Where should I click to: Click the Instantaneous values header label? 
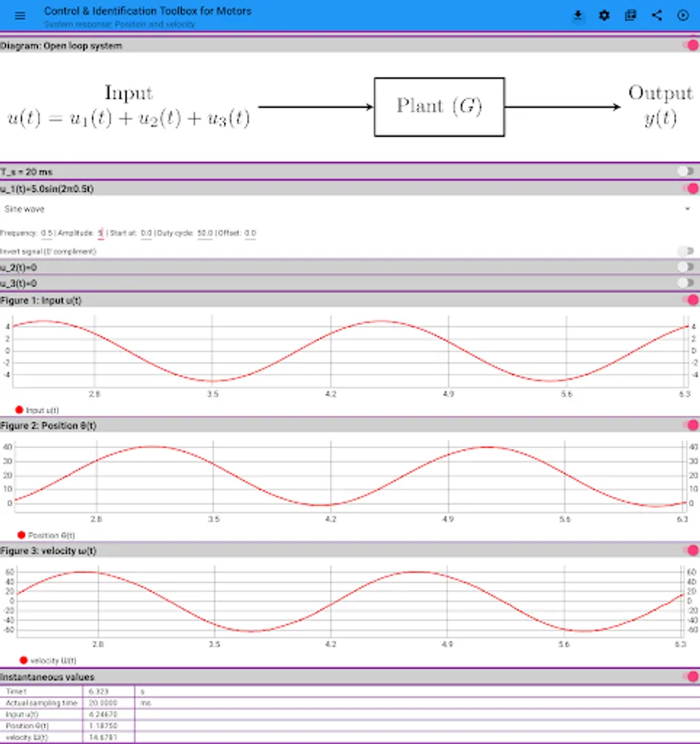coord(47,677)
